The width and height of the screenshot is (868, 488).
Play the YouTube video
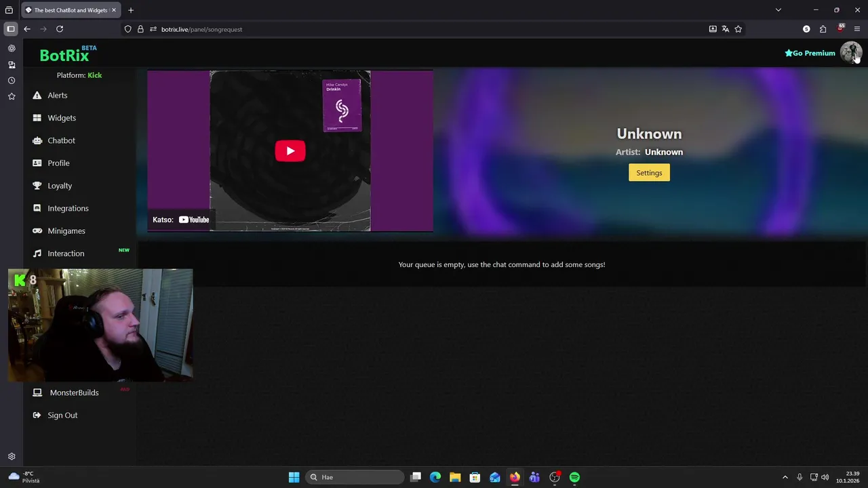tap(290, 151)
